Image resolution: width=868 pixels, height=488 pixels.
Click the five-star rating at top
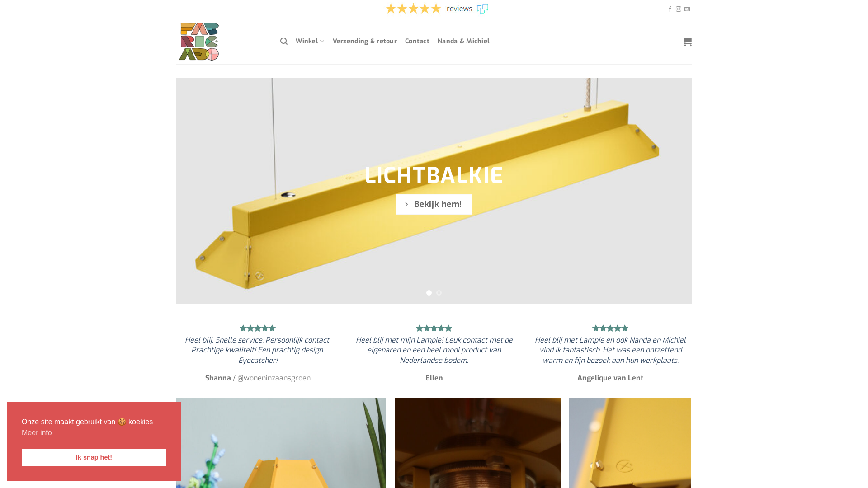(413, 9)
